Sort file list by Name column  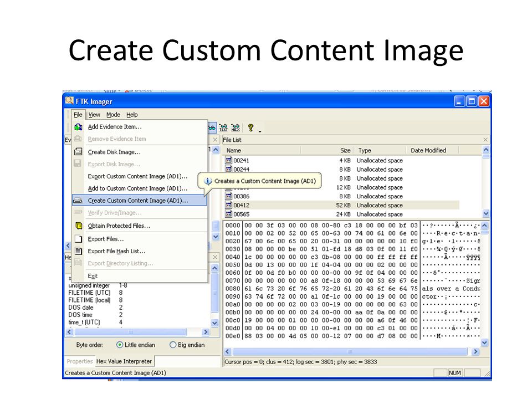(x=262, y=150)
